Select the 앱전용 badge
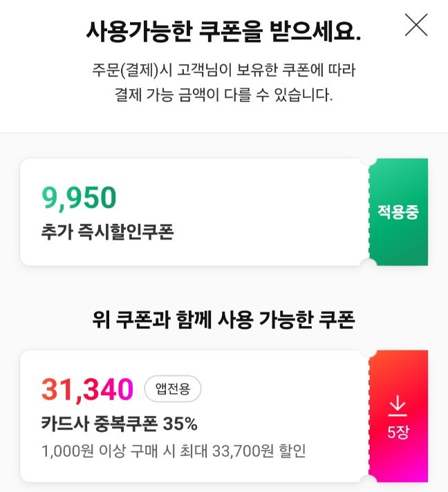Screen dimensions: 448x492 point(173,390)
